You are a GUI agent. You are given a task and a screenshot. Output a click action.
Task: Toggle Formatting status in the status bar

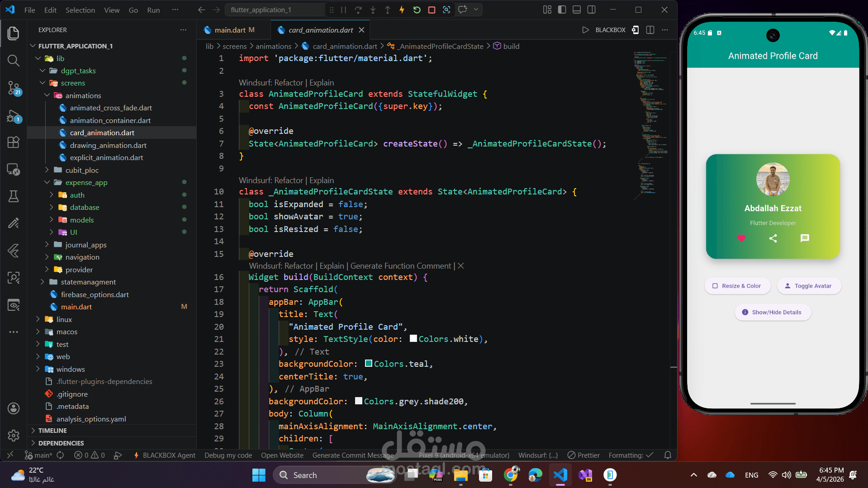(631, 455)
